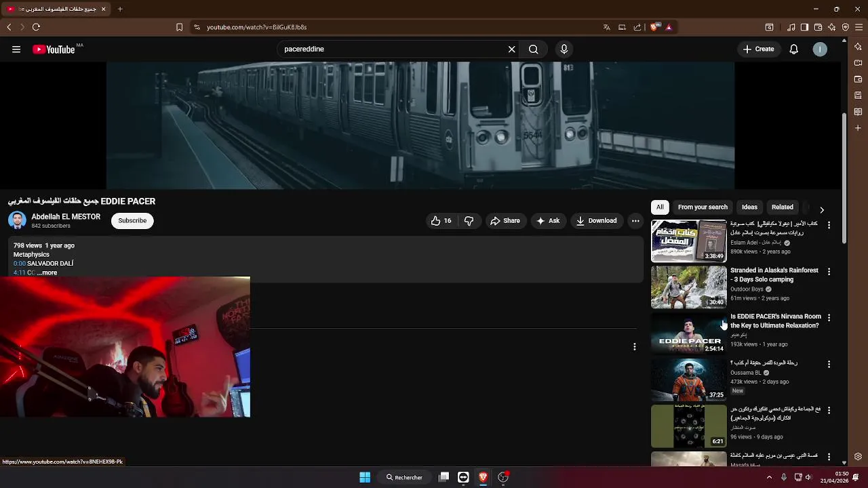The image size is (868, 488).
Task: Open the 6:21 video thumbnail
Action: (x=688, y=426)
